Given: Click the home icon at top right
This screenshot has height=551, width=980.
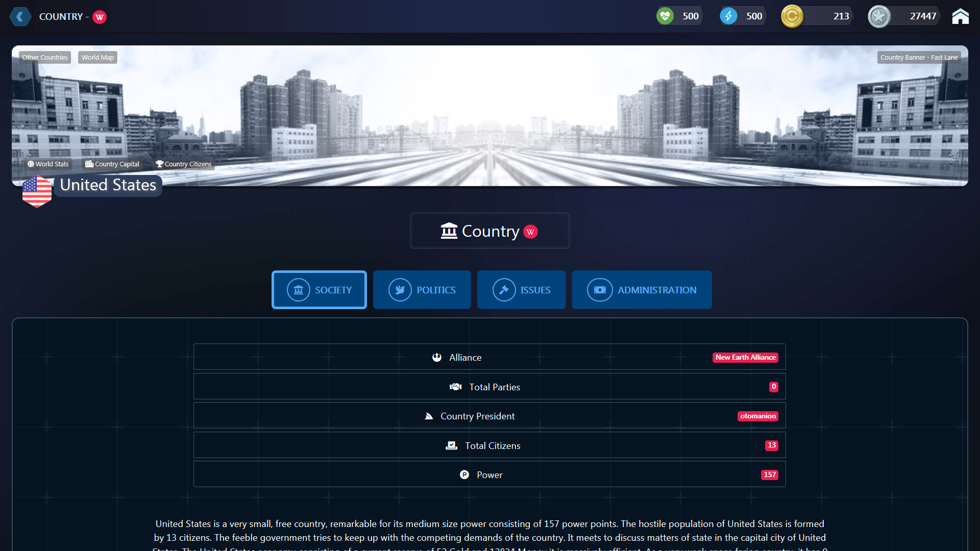Looking at the screenshot, I should (961, 16).
